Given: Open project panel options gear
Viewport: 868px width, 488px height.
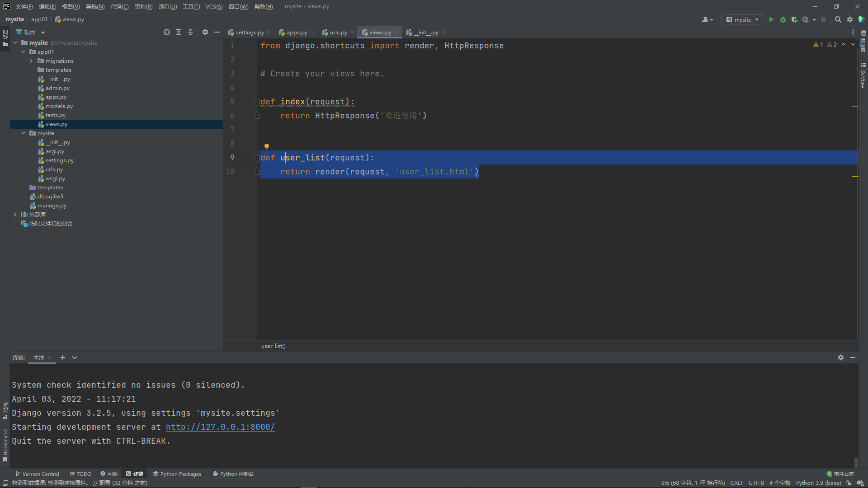Looking at the screenshot, I should click(205, 32).
